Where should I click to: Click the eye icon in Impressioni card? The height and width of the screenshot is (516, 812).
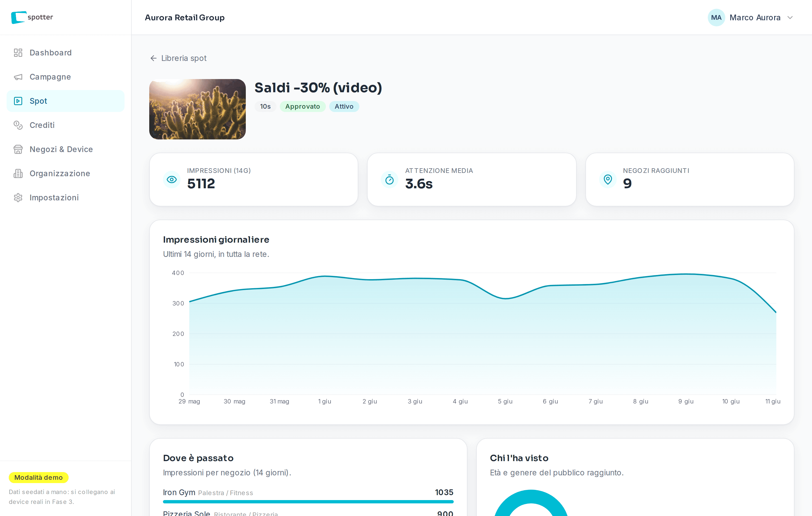(x=172, y=180)
